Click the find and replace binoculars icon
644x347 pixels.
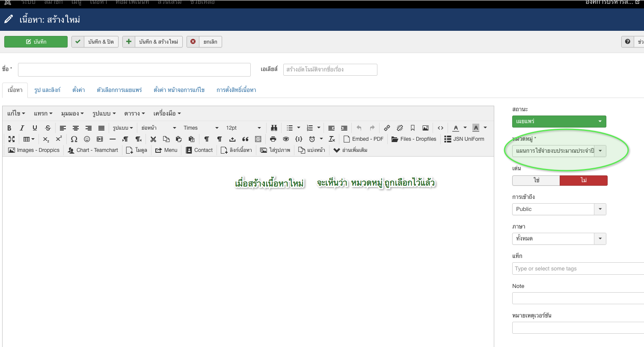pos(274,128)
